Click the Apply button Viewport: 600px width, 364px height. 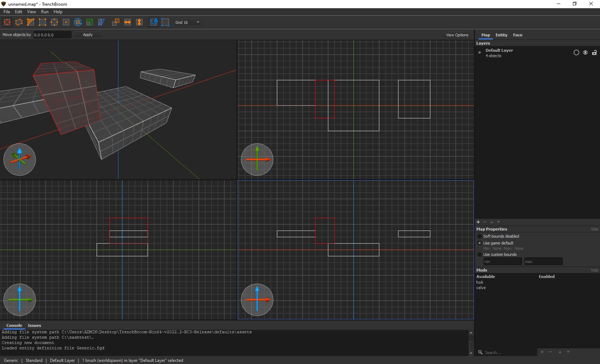88,35
